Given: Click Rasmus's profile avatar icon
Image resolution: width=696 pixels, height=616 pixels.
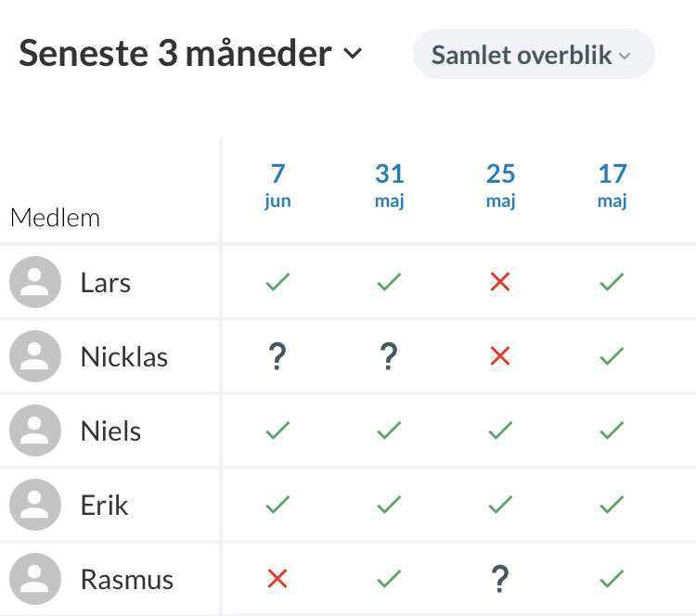Looking at the screenshot, I should point(35,579).
